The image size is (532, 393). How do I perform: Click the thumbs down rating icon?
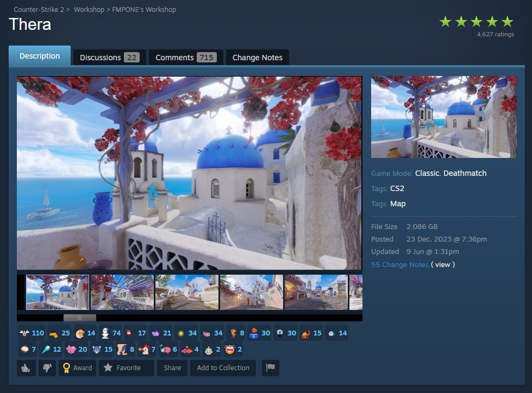coord(47,368)
